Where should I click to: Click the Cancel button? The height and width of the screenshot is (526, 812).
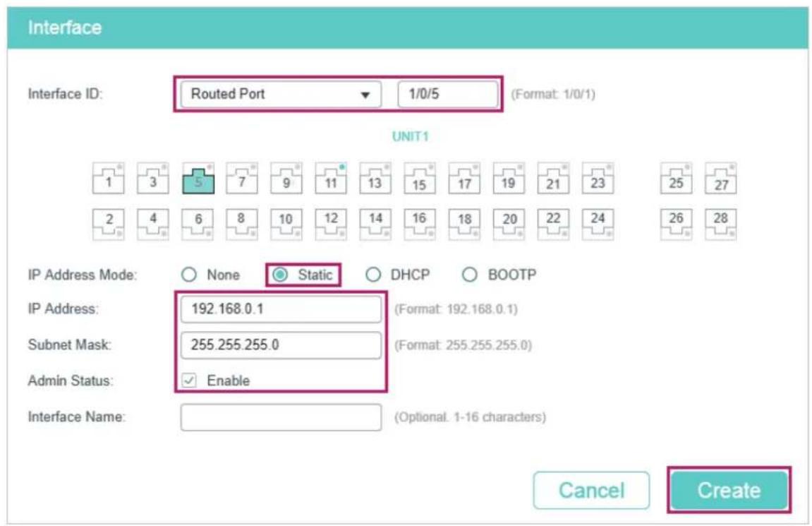coord(591,490)
